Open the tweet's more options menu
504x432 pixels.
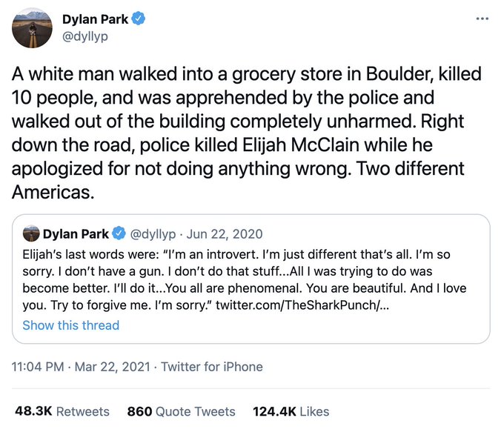point(483,19)
